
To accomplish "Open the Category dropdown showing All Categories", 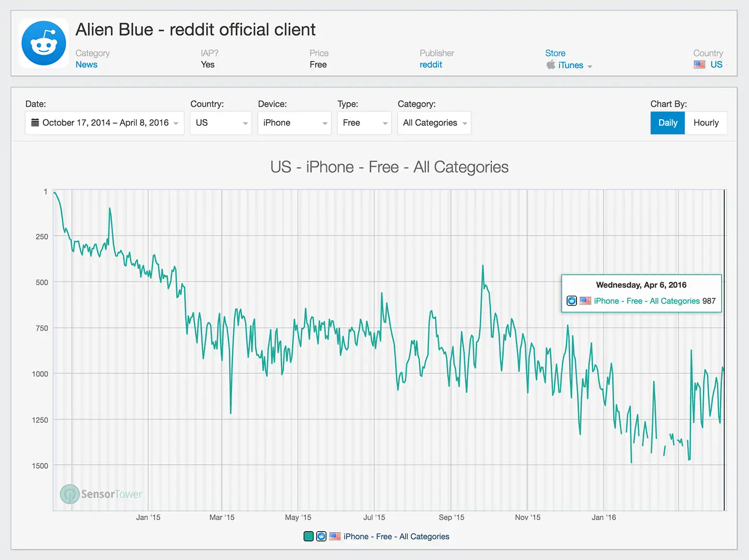I will click(x=434, y=123).
